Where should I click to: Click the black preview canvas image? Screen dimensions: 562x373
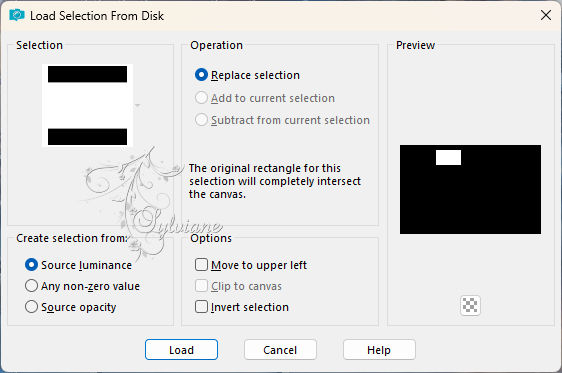point(470,190)
